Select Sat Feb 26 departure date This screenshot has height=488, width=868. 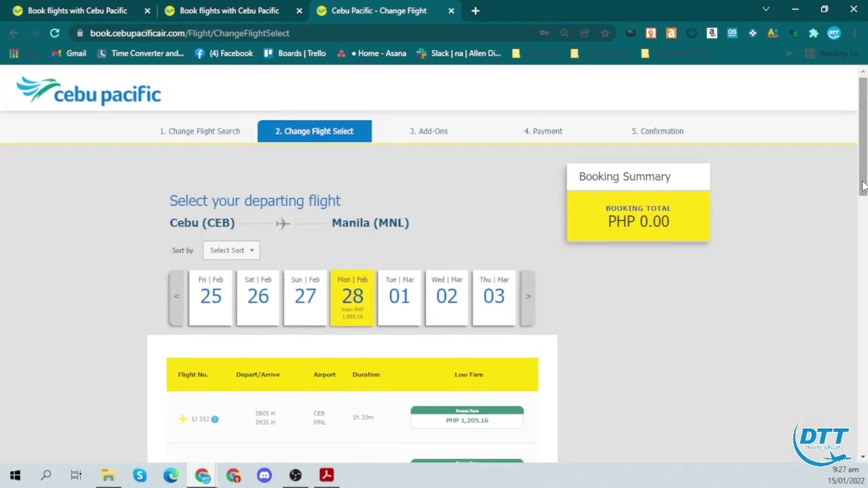(258, 298)
